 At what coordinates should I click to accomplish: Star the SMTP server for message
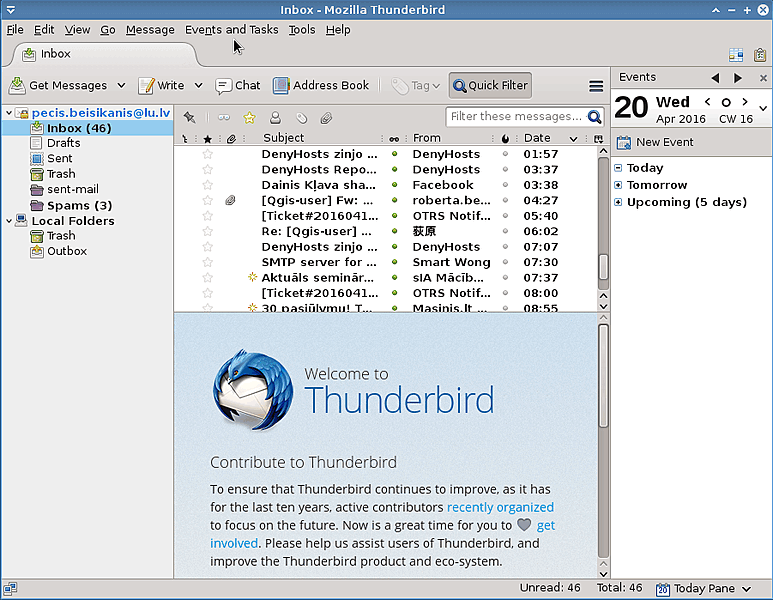pyautogui.click(x=208, y=262)
